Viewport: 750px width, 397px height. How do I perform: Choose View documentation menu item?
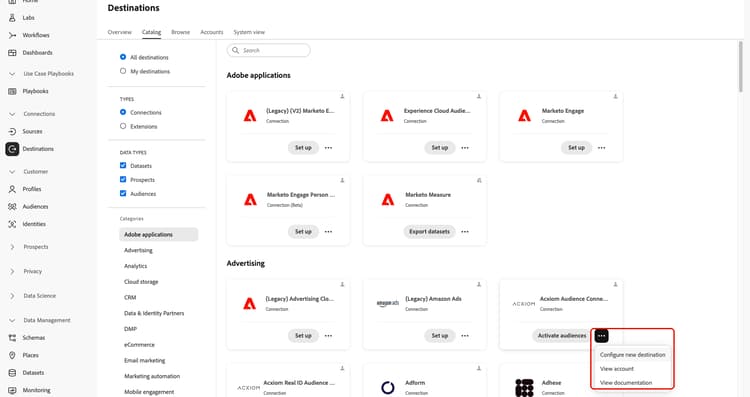626,383
